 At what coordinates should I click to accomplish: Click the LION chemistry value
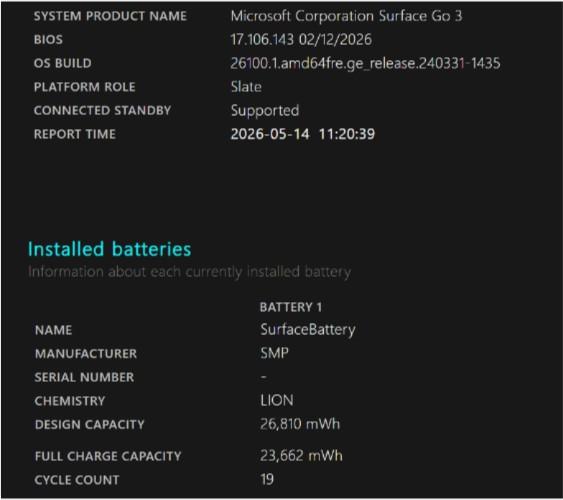(x=277, y=401)
